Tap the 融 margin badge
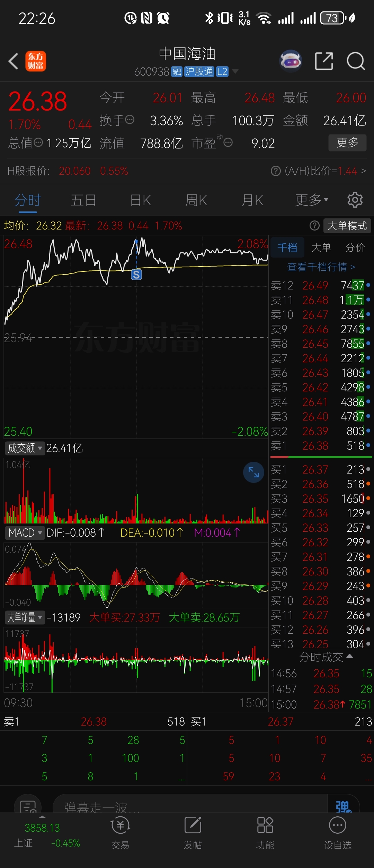The image size is (374, 868). (177, 72)
